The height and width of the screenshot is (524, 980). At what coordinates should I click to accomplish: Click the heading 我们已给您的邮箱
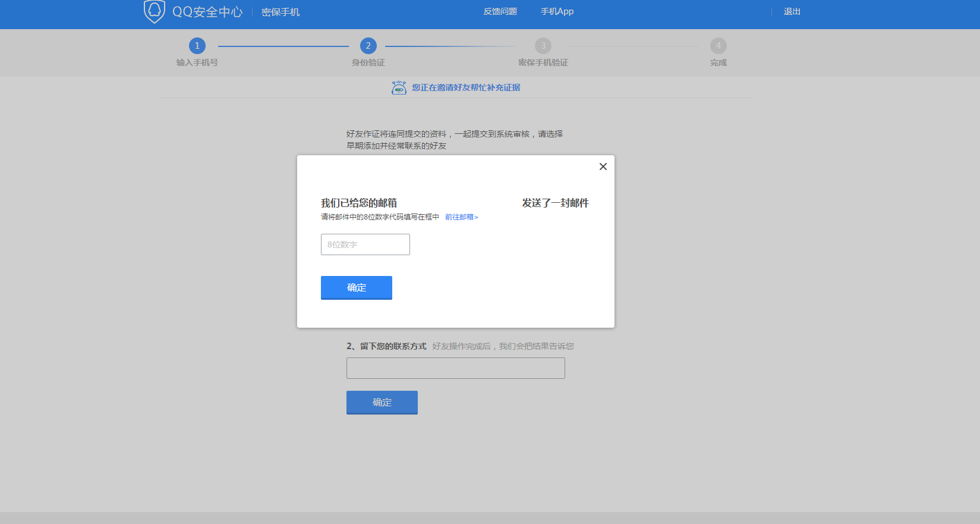pos(359,203)
